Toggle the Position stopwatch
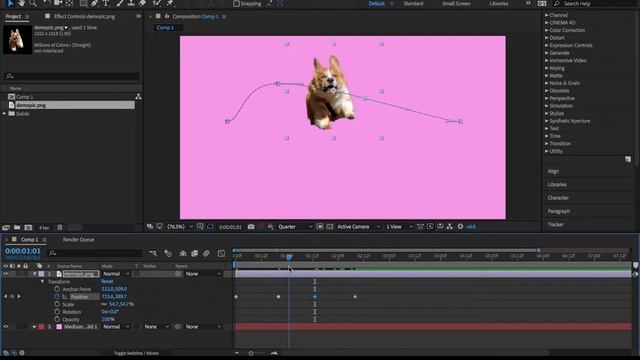 click(57, 297)
